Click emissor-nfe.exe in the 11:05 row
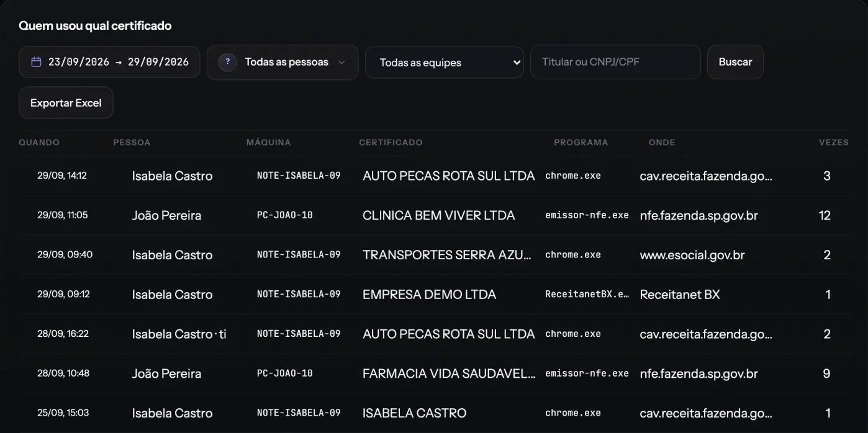The width and height of the screenshot is (868, 433). [587, 215]
